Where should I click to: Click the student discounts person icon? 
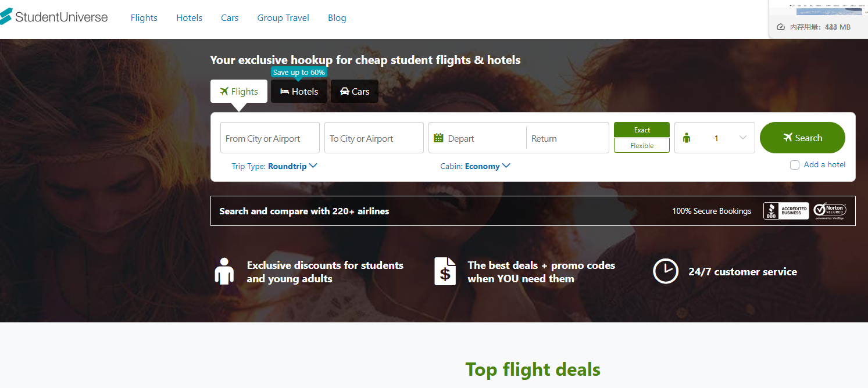pos(224,271)
